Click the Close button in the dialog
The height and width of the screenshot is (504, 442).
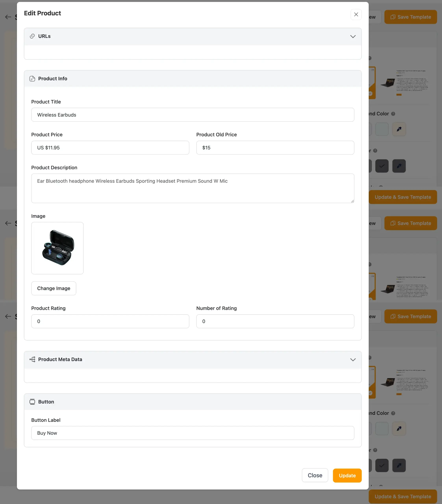tap(315, 475)
